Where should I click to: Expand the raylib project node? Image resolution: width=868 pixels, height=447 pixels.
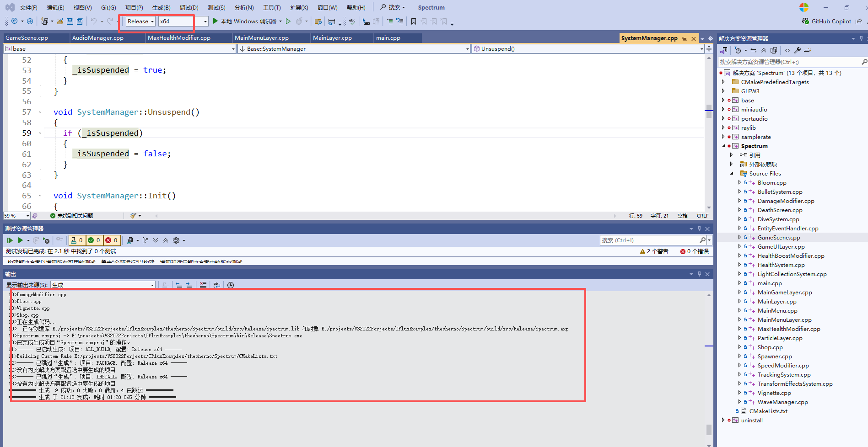(x=723, y=128)
